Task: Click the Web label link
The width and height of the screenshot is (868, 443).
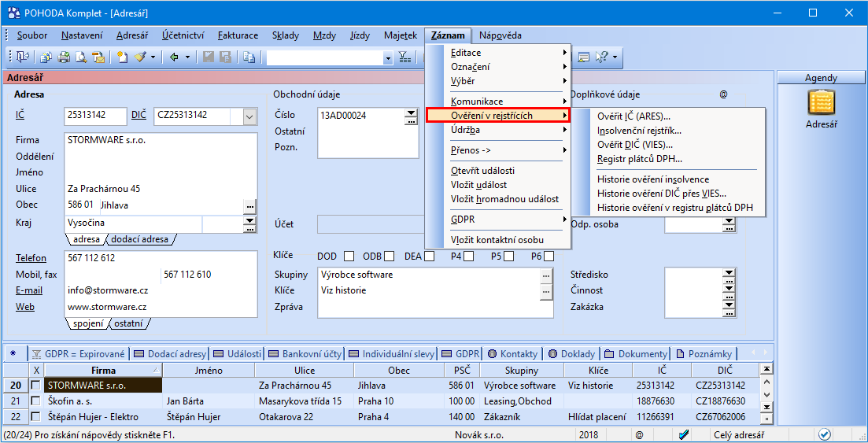Action: [25, 306]
